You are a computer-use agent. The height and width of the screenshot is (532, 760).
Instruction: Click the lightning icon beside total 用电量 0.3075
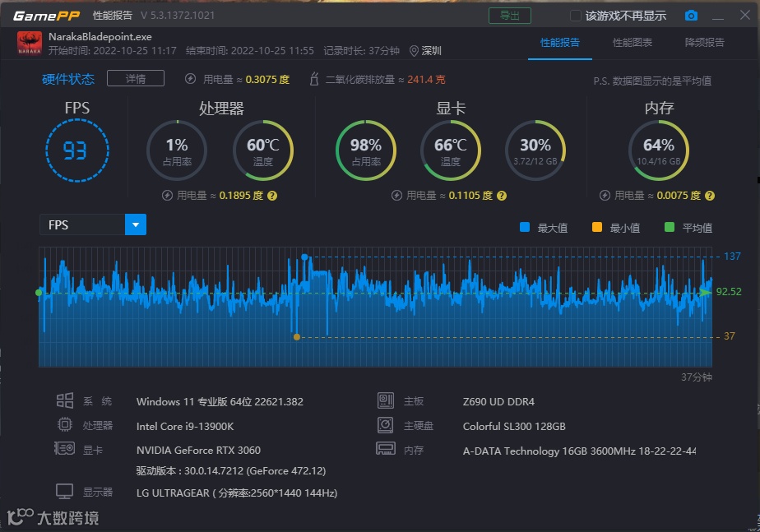tap(191, 78)
